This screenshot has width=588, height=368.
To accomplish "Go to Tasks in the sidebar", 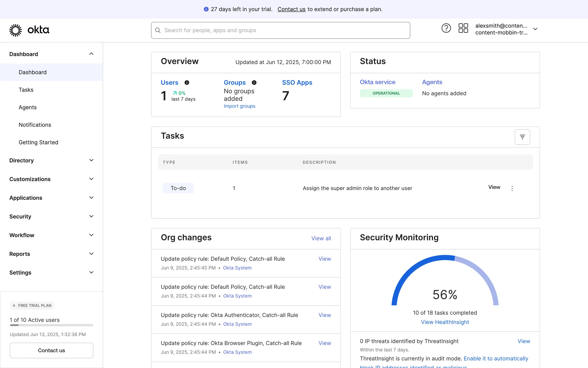I will click(x=26, y=90).
